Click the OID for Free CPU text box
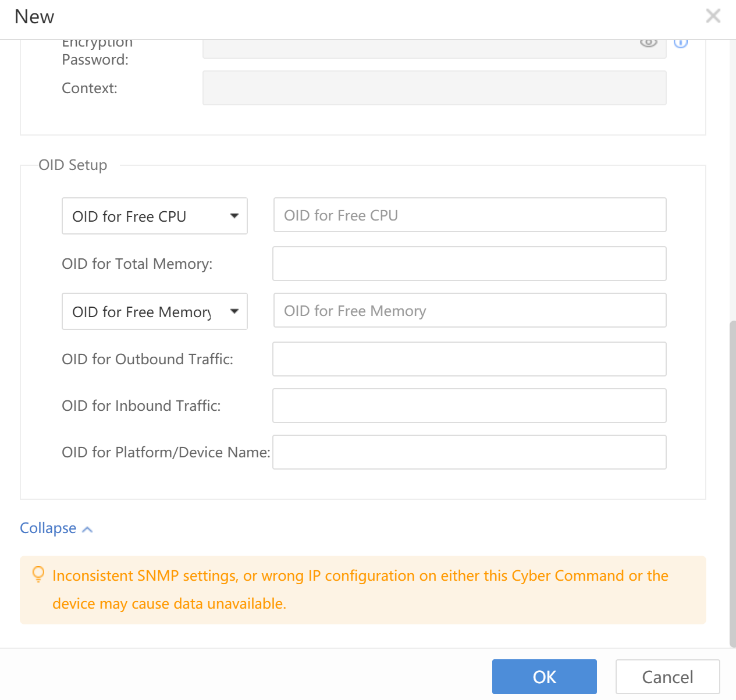This screenshot has height=700, width=736. tap(470, 215)
